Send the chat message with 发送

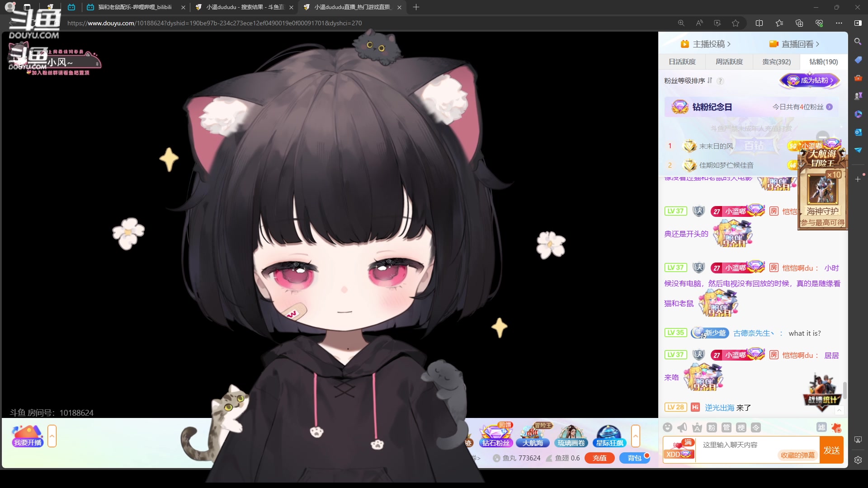pos(831,450)
